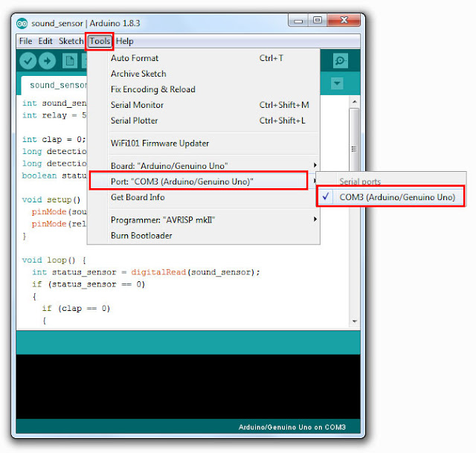
Task: Expand the Programmer submenu arrow
Action: click(315, 219)
